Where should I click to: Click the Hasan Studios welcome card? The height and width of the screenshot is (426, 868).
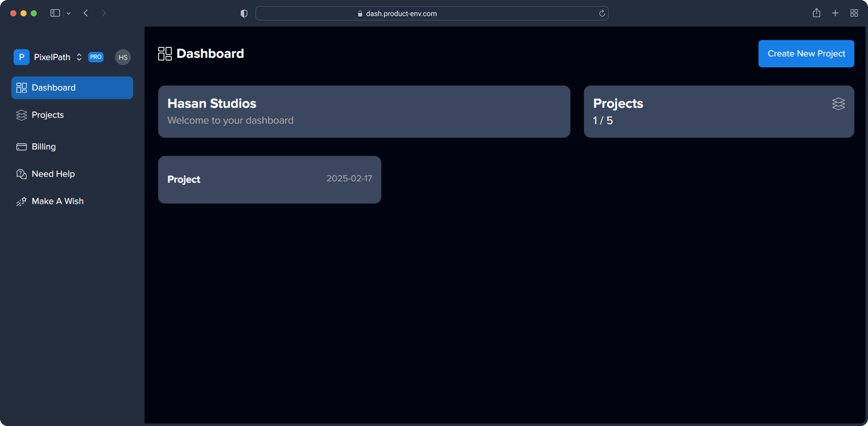(x=364, y=111)
